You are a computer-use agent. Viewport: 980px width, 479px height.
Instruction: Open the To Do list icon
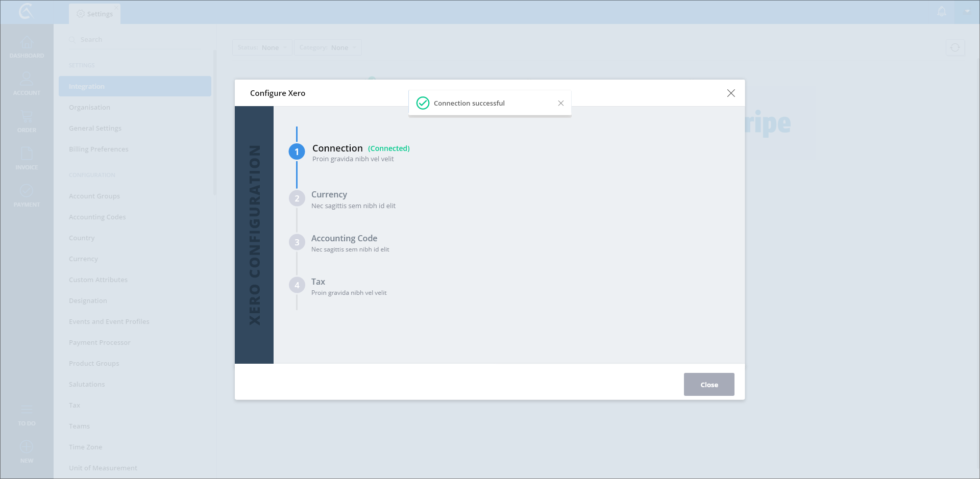pyautogui.click(x=27, y=410)
